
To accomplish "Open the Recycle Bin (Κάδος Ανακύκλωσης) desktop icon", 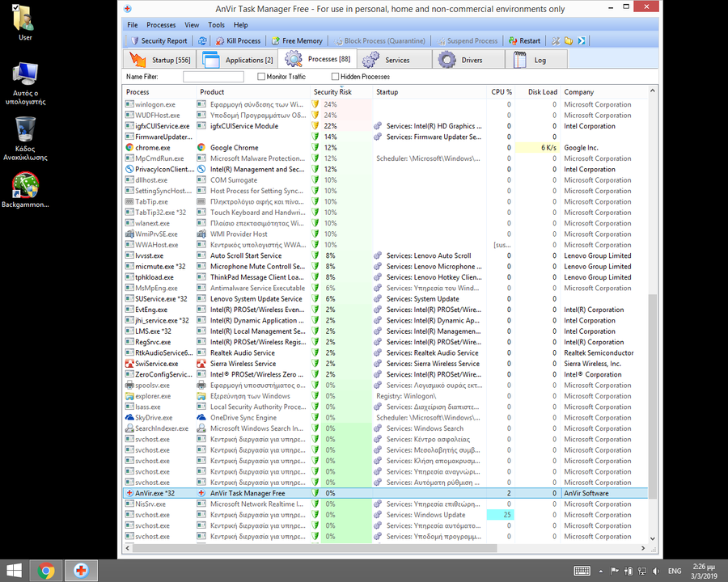I will [25, 138].
